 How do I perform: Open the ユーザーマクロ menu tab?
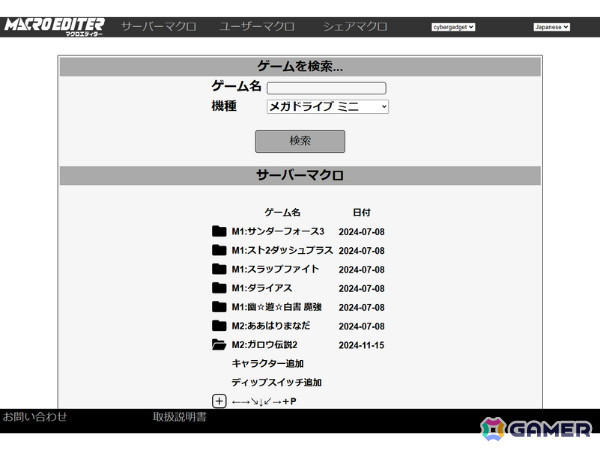257,26
